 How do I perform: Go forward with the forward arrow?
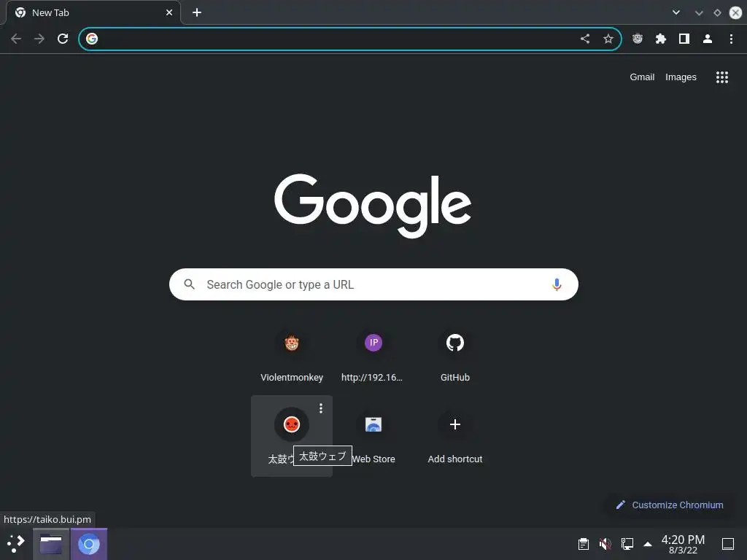(39, 39)
